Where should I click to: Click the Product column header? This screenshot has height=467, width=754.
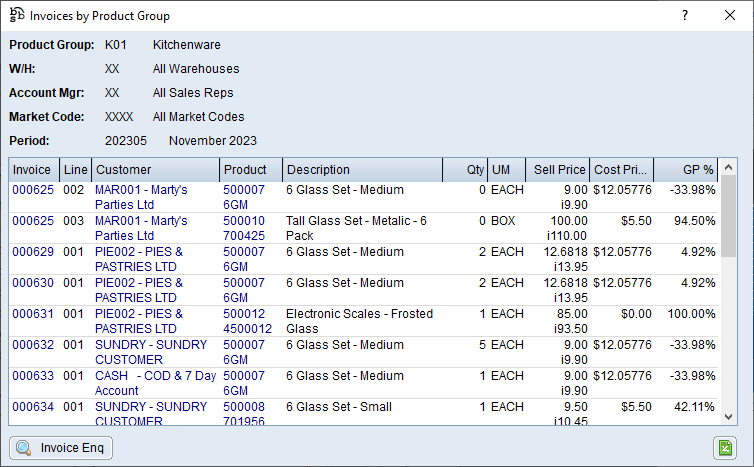pyautogui.click(x=250, y=170)
